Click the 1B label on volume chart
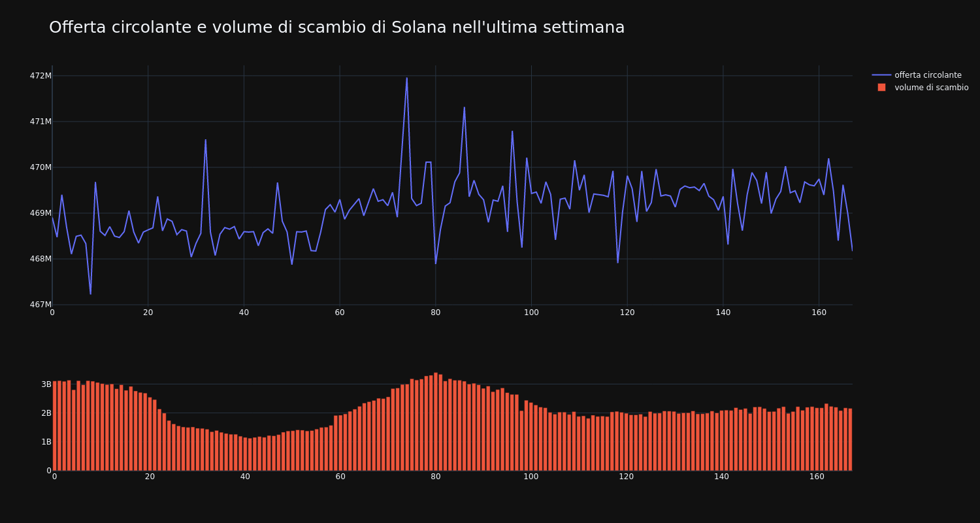 (x=46, y=442)
